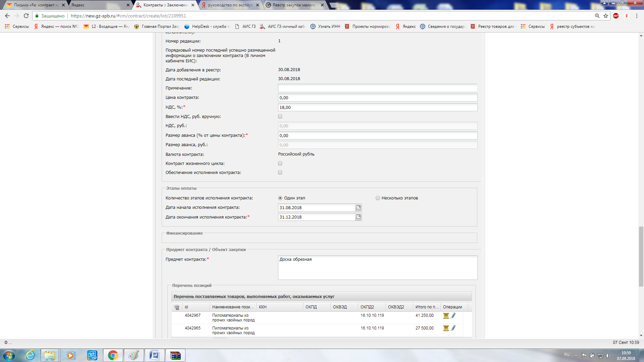This screenshot has width=644, height=362.
Task: Switch to 'Реестр закупок малого' browser tab
Action: [x=293, y=5]
